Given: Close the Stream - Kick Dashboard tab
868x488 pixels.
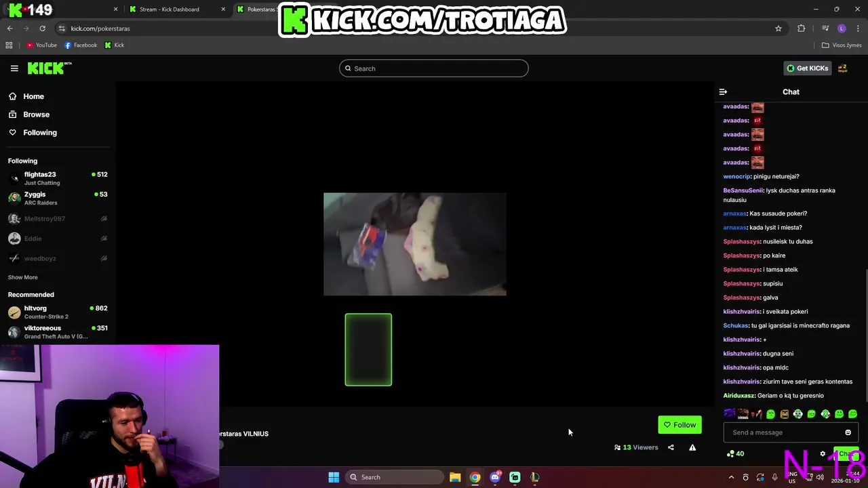Looking at the screenshot, I should click(223, 9).
